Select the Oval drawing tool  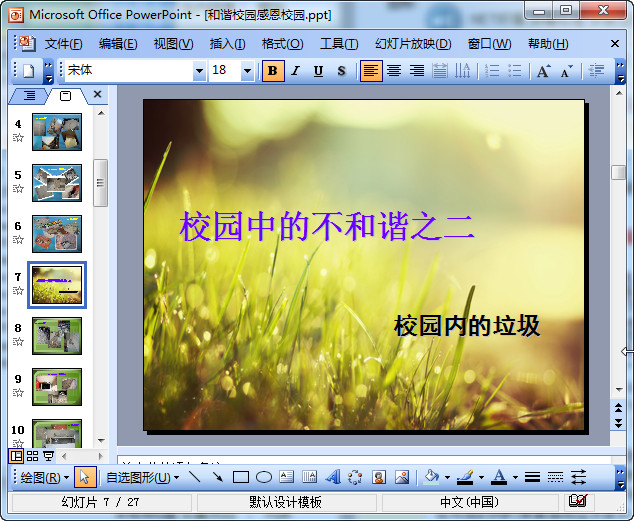(x=264, y=477)
